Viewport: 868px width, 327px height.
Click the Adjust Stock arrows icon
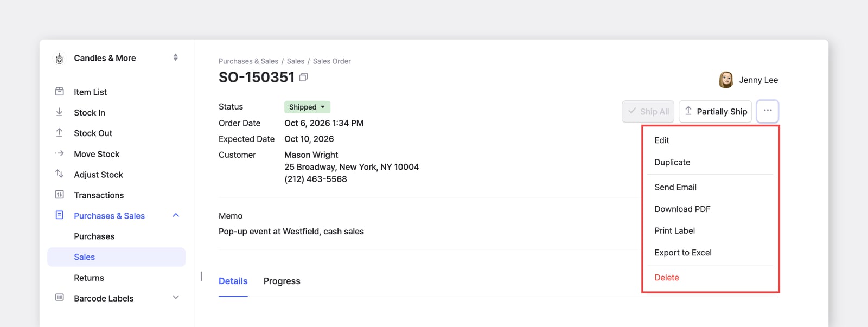[60, 174]
